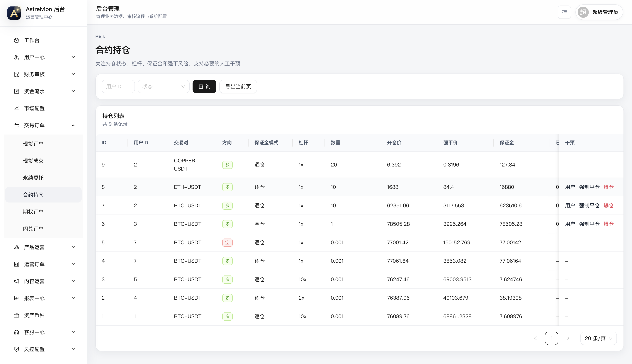Expand the 内容运营 menu chevron

pos(73,281)
